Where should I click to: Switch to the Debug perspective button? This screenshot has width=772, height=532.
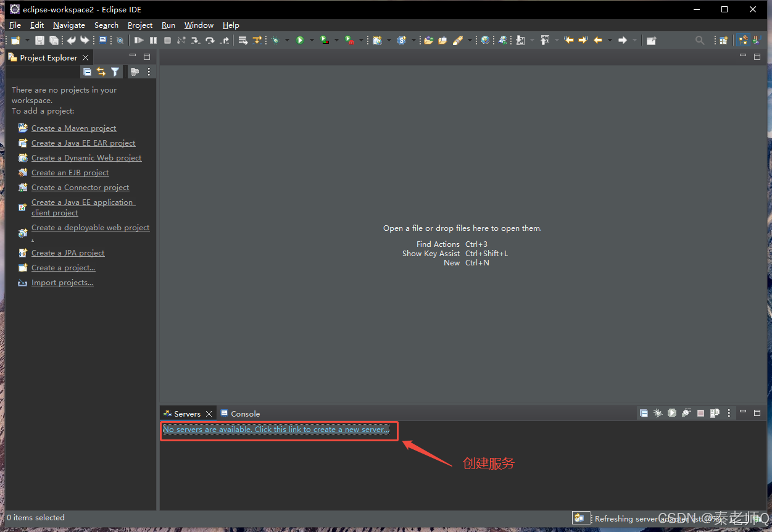coord(757,40)
